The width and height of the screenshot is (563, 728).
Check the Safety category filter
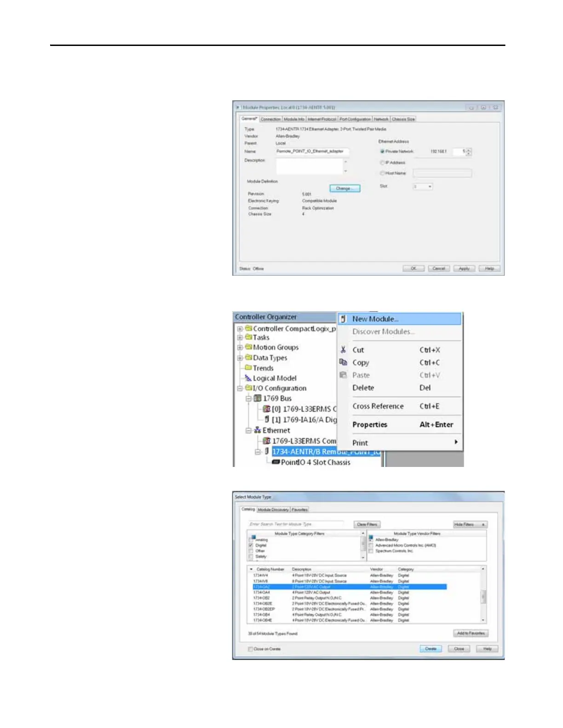(x=251, y=556)
